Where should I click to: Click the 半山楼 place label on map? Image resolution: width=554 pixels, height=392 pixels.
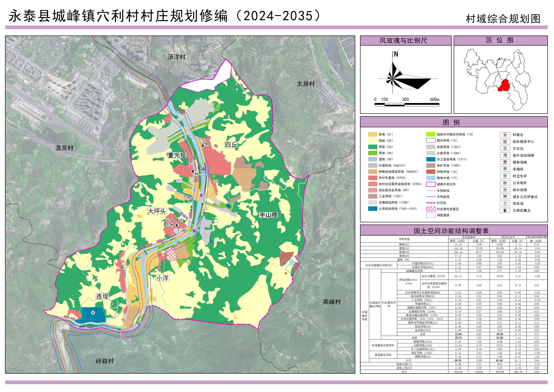(x=268, y=215)
